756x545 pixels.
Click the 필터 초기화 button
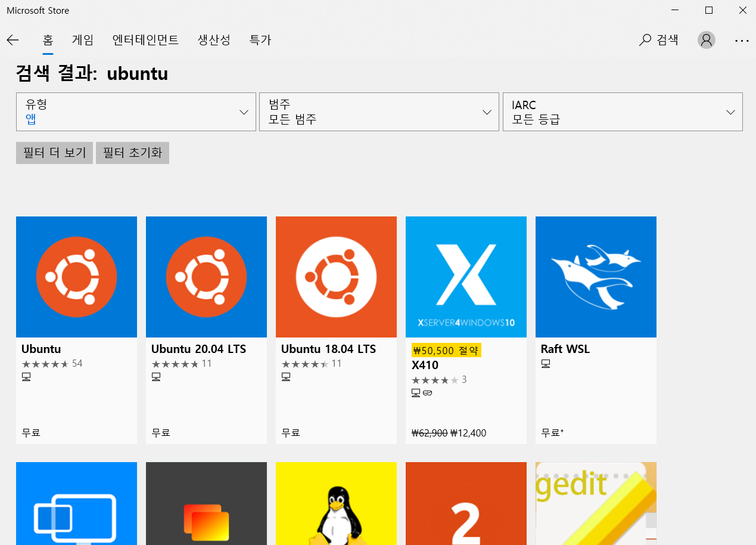pos(132,153)
